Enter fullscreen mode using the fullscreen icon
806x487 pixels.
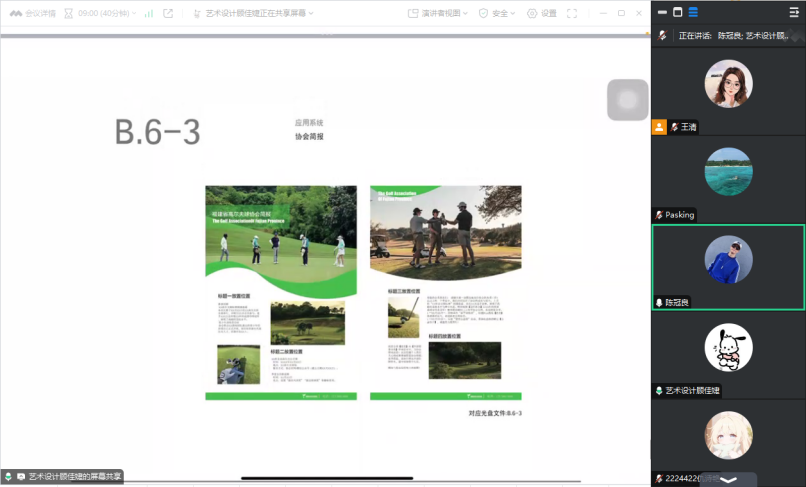[573, 13]
